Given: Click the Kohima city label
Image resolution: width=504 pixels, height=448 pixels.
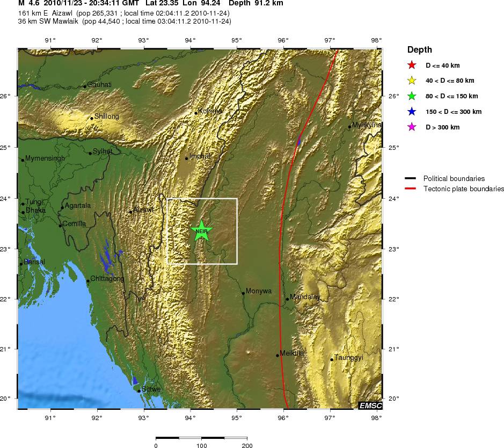Looking at the screenshot, I should (x=210, y=111).
